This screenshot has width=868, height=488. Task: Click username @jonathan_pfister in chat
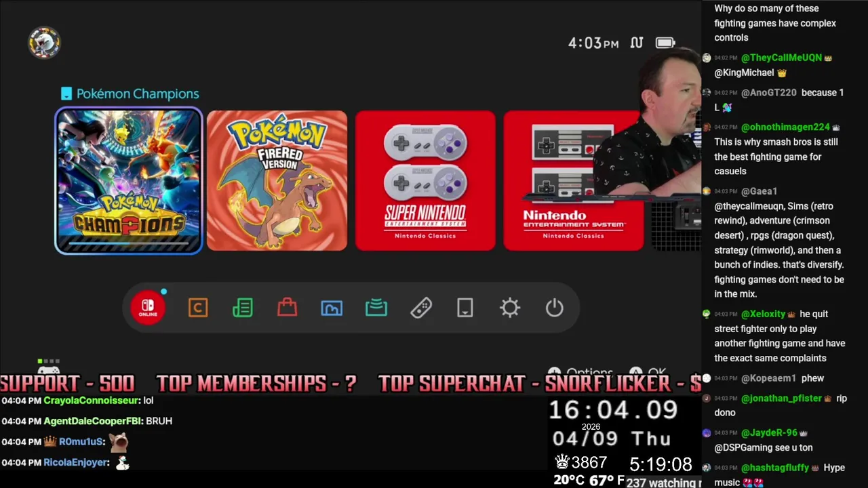coord(781,399)
